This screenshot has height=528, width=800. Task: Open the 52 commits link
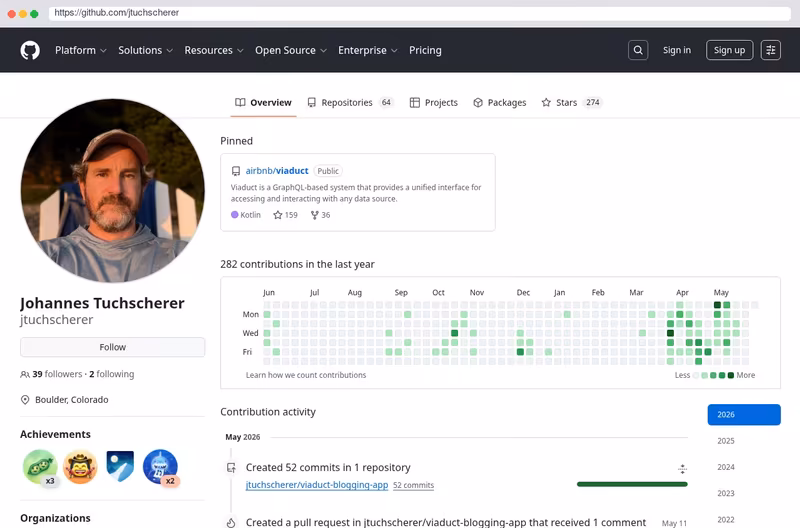click(x=413, y=485)
